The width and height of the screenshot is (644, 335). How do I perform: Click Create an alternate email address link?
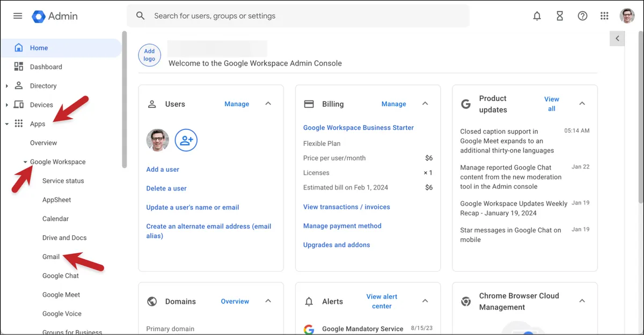209,231
